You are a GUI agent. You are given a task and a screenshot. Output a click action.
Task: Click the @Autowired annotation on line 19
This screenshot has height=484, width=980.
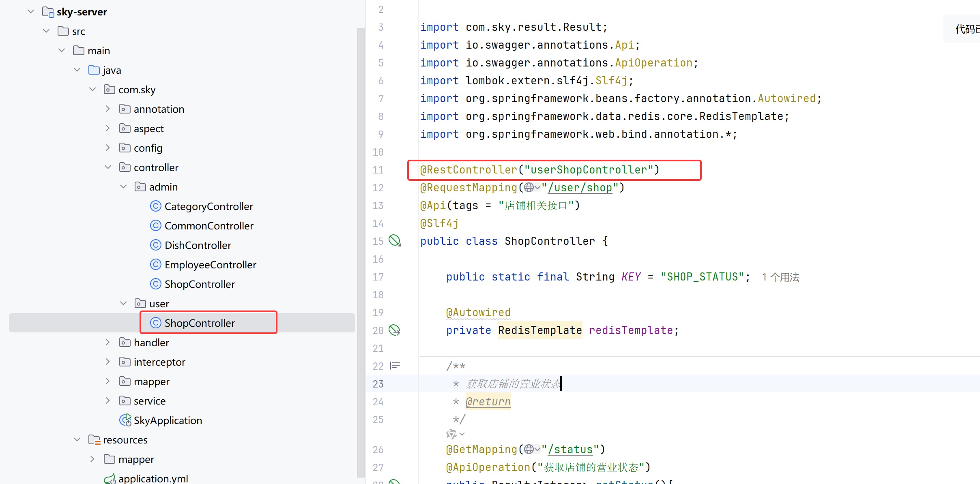[478, 313]
